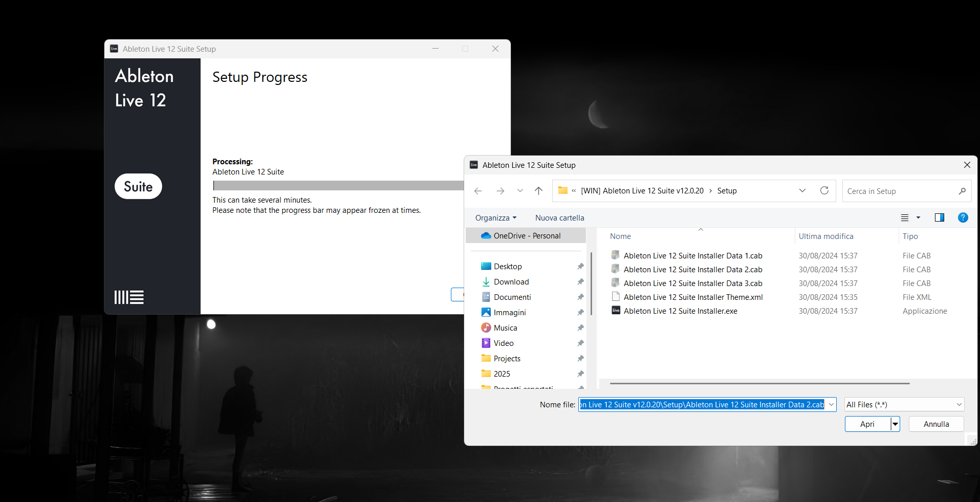
Task: Click the pin icon next to Musica
Action: point(580,328)
